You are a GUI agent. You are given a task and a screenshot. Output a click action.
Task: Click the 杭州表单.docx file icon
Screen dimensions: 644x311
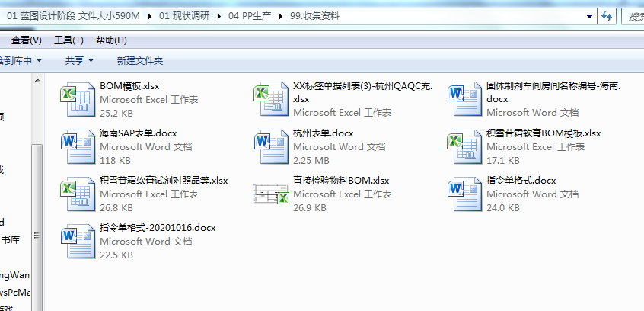pyautogui.click(x=269, y=146)
